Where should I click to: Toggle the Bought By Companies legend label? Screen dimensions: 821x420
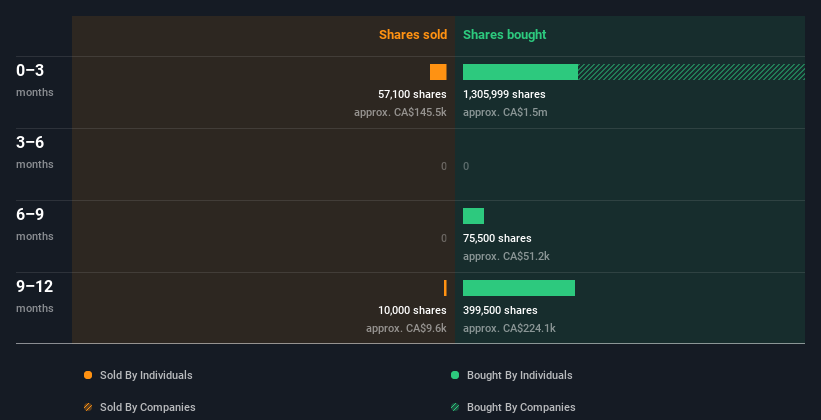pyautogui.click(x=521, y=407)
